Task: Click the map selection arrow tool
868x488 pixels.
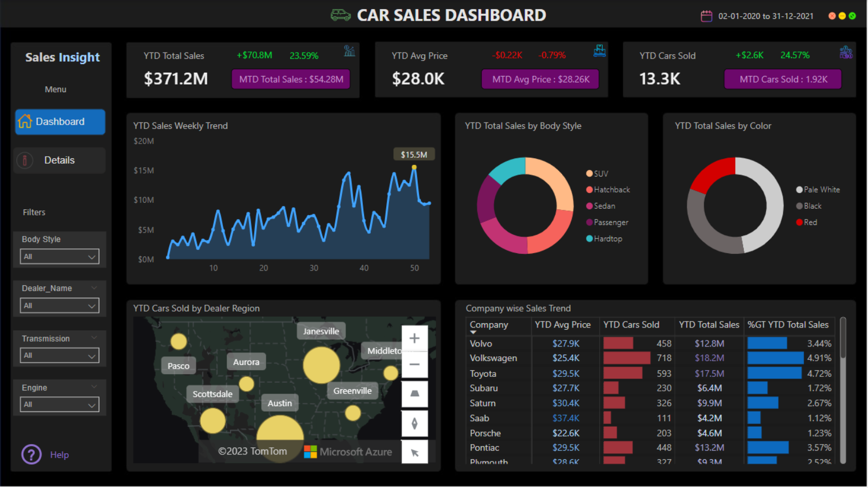Action: (x=414, y=452)
